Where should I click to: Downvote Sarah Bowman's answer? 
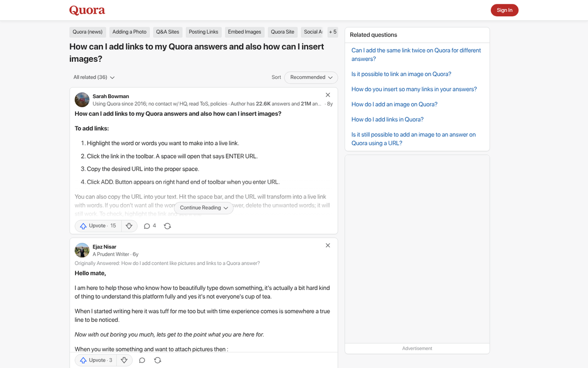[x=129, y=226]
